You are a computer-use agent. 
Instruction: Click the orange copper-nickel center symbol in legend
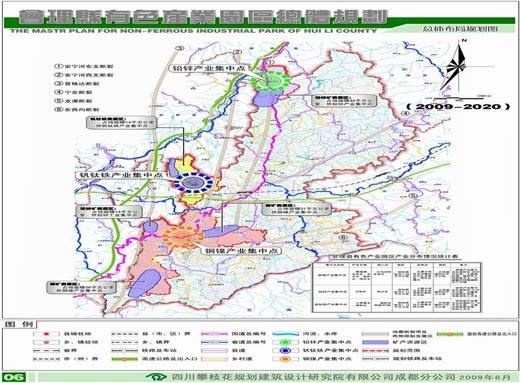point(285,359)
